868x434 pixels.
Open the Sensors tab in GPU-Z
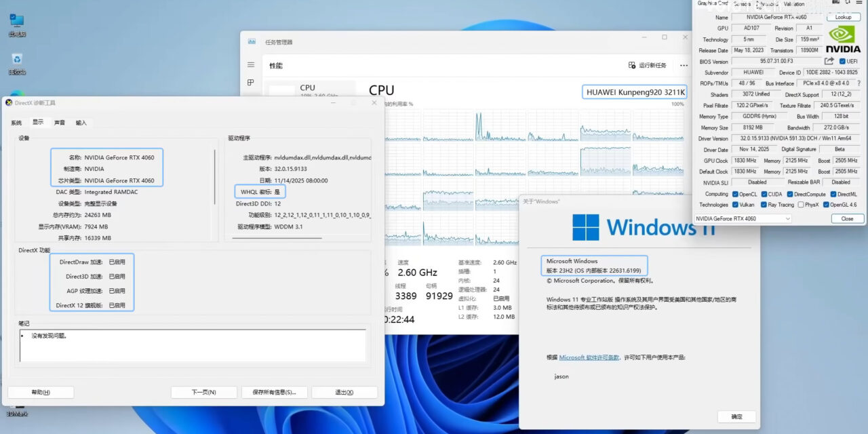(742, 4)
